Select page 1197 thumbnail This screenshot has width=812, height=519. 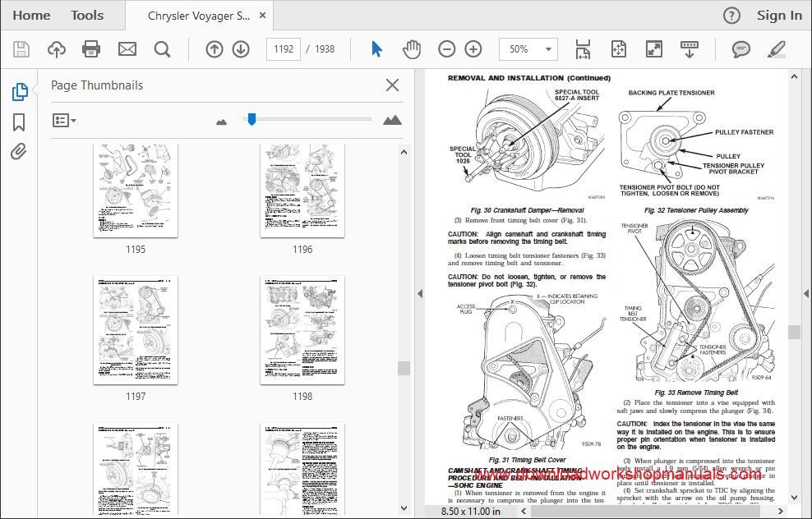click(x=136, y=330)
